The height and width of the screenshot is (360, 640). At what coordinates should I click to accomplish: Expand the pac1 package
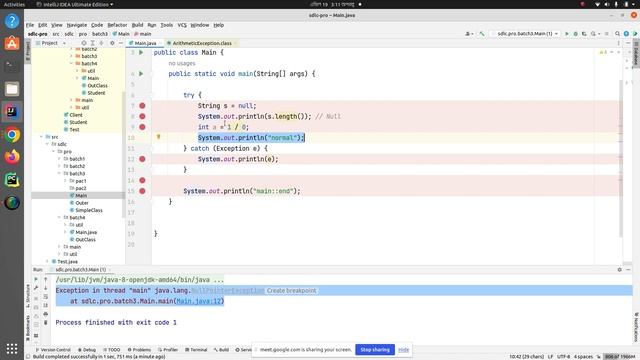pos(65,181)
